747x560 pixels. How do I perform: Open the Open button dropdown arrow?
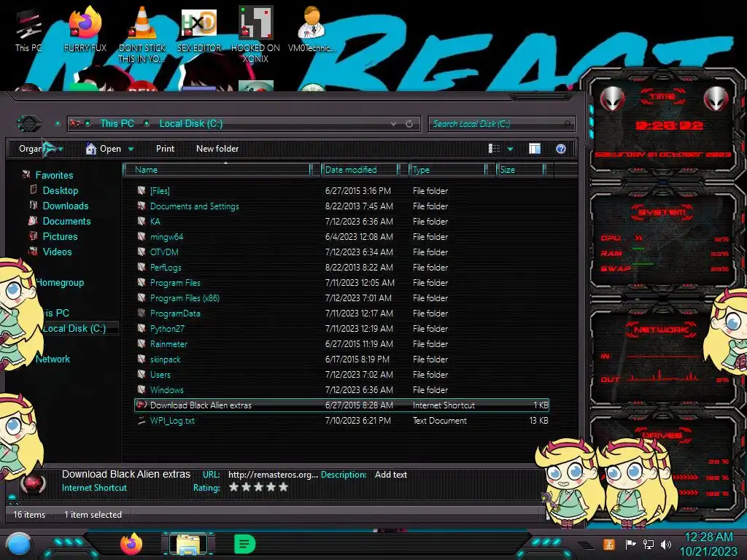pyautogui.click(x=131, y=149)
